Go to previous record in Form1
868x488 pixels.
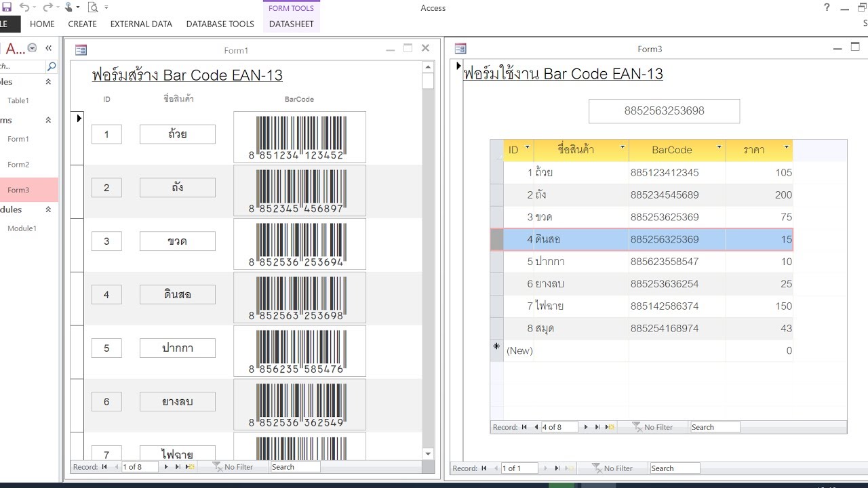coord(115,467)
